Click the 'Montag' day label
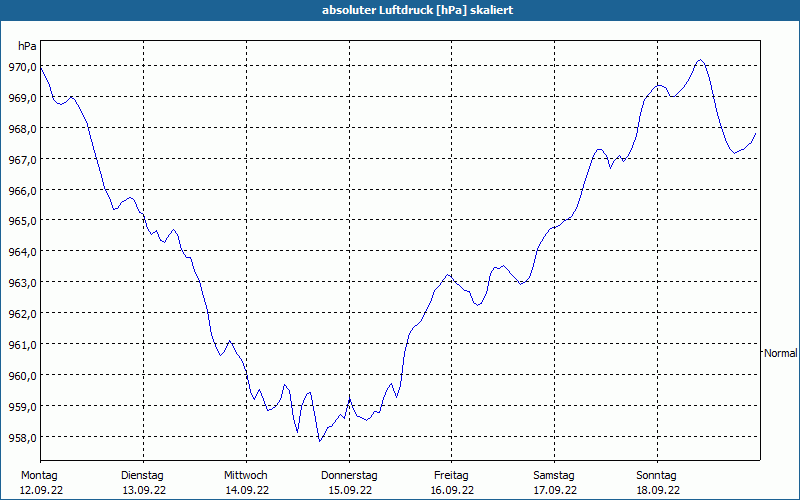Image resolution: width=800 pixels, height=500 pixels. point(39,475)
